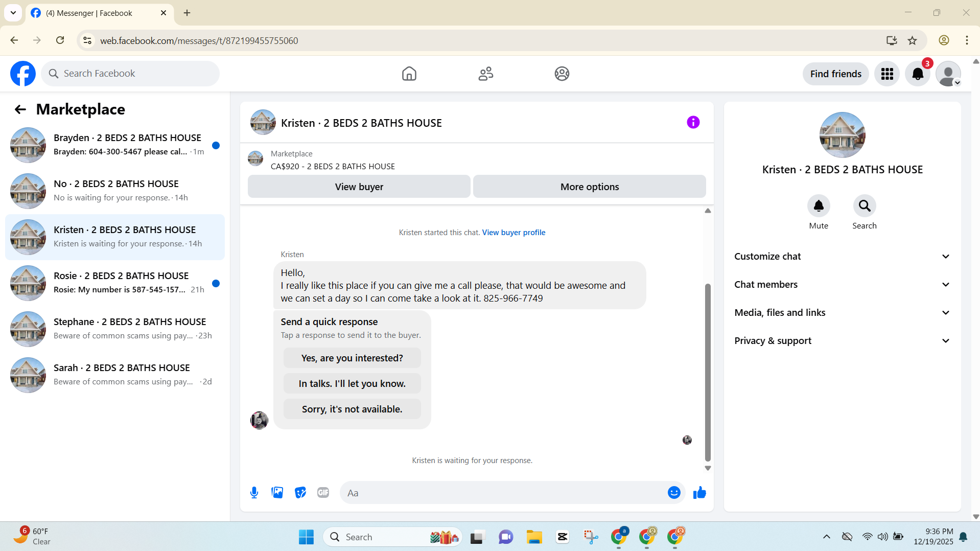Viewport: 980px width, 551px height.
Task: Close the Messenger tab
Action: [x=164, y=13]
